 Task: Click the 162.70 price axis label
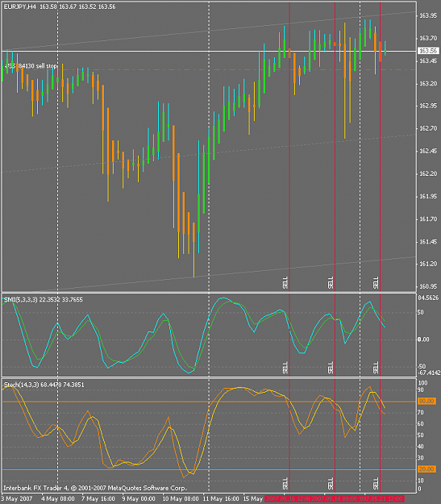(428, 128)
